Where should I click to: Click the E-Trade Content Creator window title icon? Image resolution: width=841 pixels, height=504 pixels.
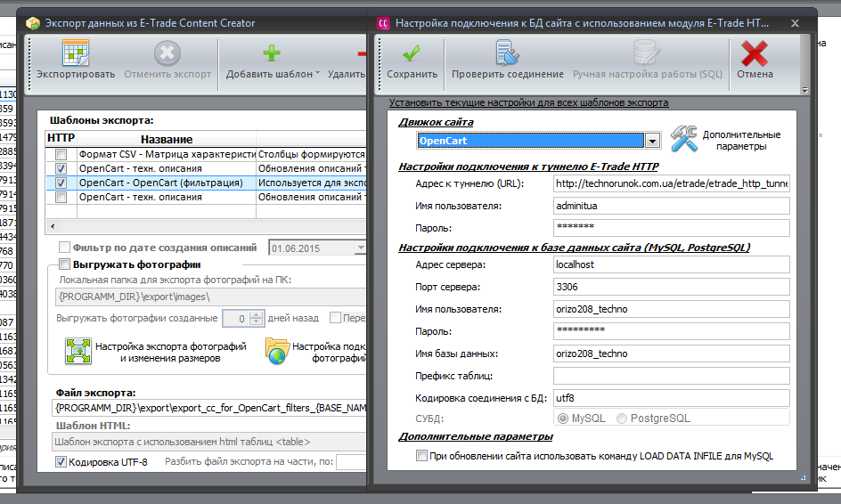pos(33,23)
